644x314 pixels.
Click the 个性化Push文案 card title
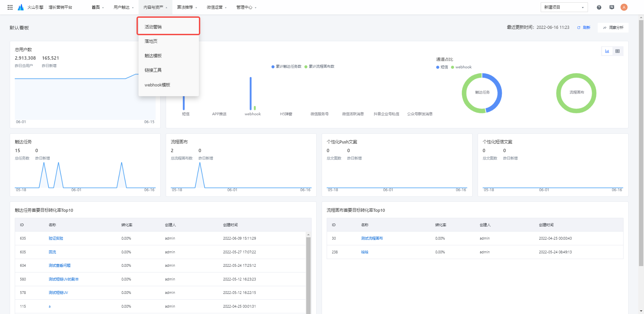[x=342, y=142]
